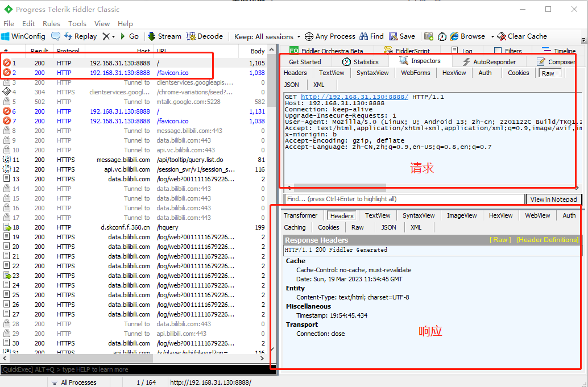Screen dimensions: 588x387
Task: Select session 12 api.vc.bilibili.com row
Action: click(135, 169)
